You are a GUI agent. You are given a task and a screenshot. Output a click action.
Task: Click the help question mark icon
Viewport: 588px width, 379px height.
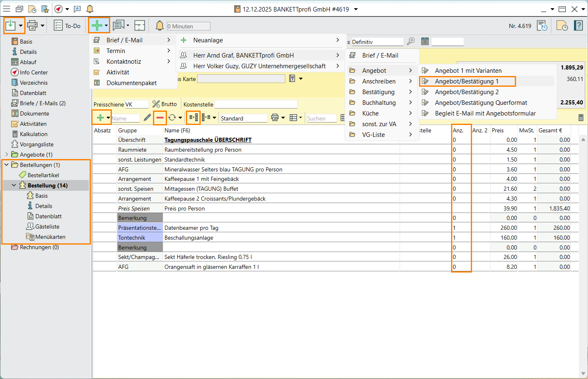click(x=578, y=25)
